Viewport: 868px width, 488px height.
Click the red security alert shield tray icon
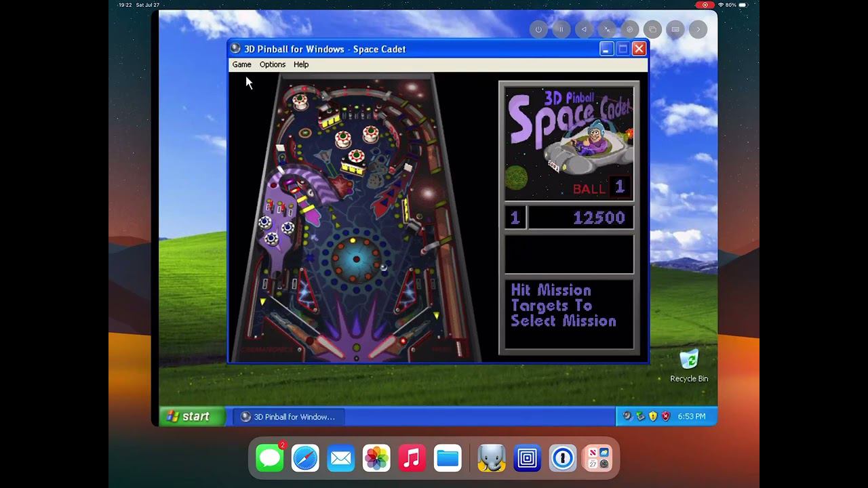[665, 416]
